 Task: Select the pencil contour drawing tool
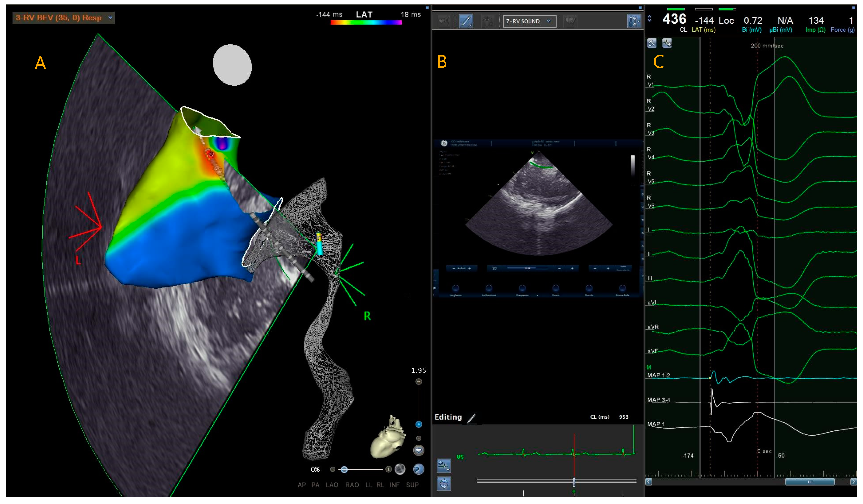(466, 21)
